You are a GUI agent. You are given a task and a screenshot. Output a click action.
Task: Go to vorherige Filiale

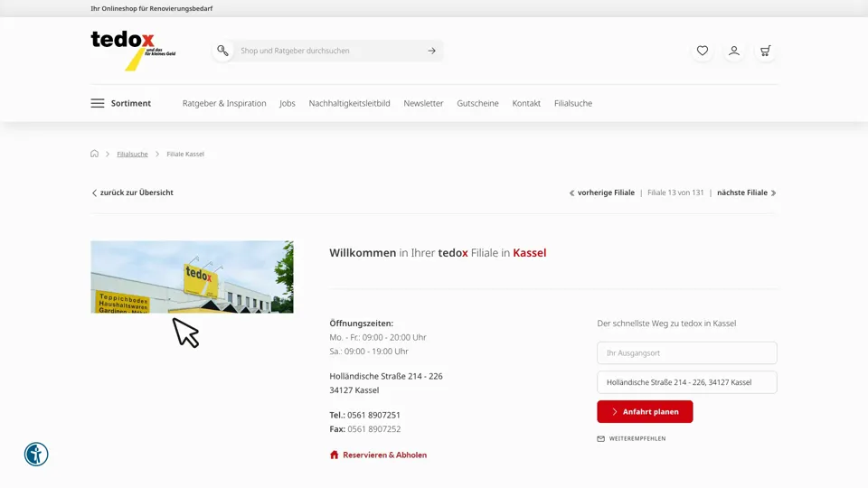pyautogui.click(x=602, y=192)
